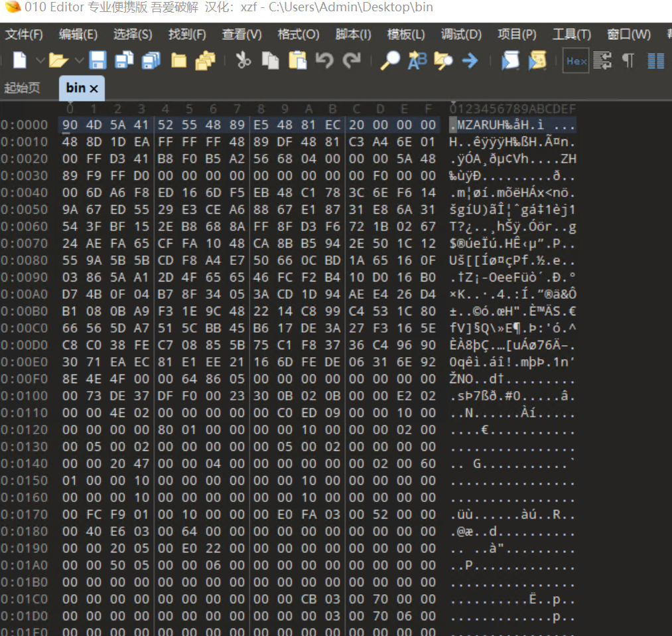Open the 模板(L) menu
Viewport: 672px width, 636px height.
pos(406,35)
